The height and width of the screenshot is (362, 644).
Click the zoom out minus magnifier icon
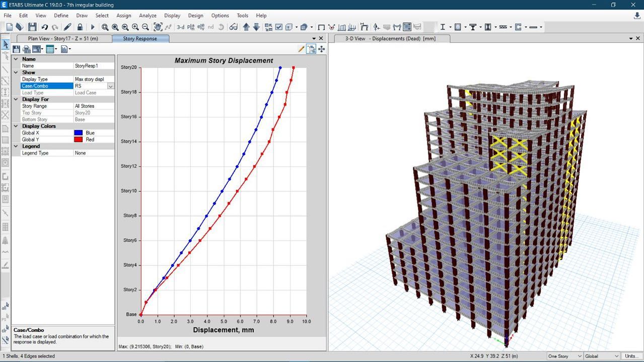[146, 27]
